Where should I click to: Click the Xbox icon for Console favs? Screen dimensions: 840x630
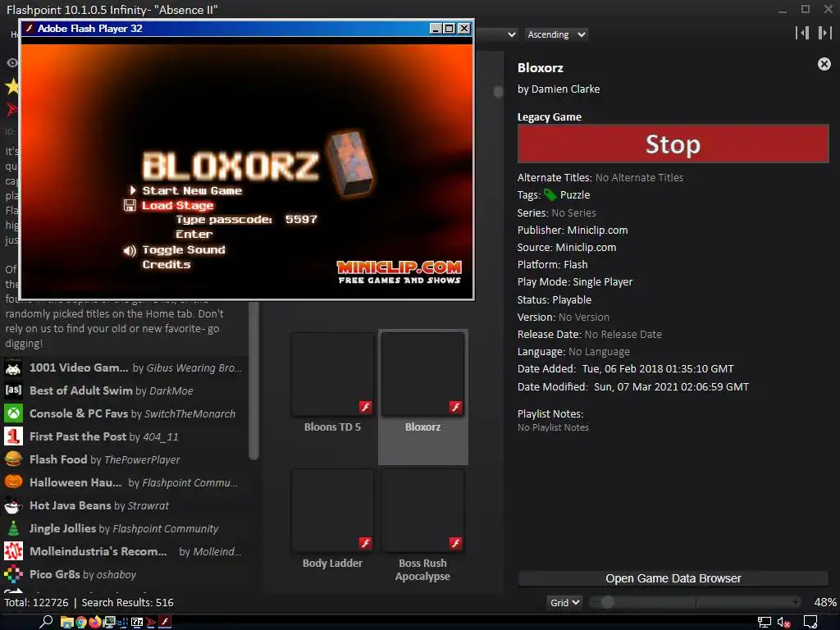(x=13, y=413)
